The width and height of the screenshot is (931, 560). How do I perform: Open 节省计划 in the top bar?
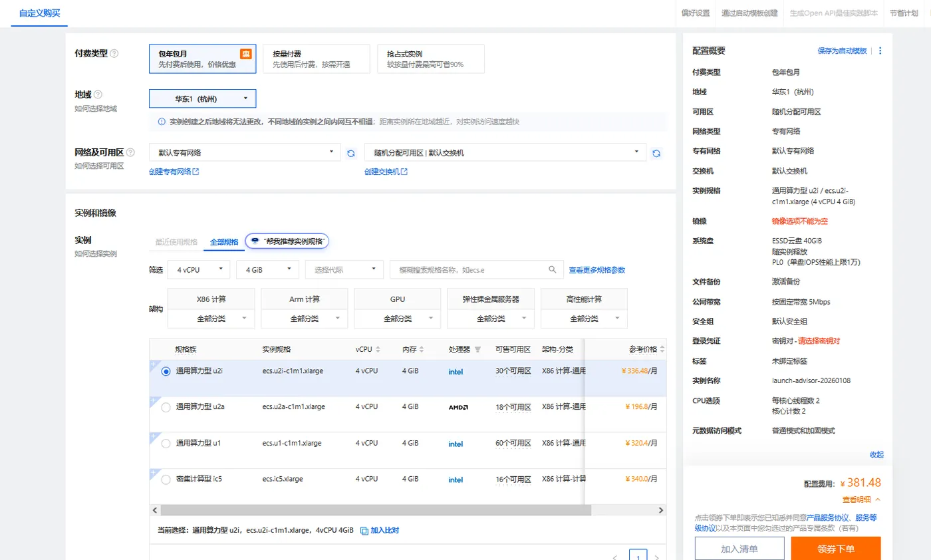pyautogui.click(x=904, y=13)
